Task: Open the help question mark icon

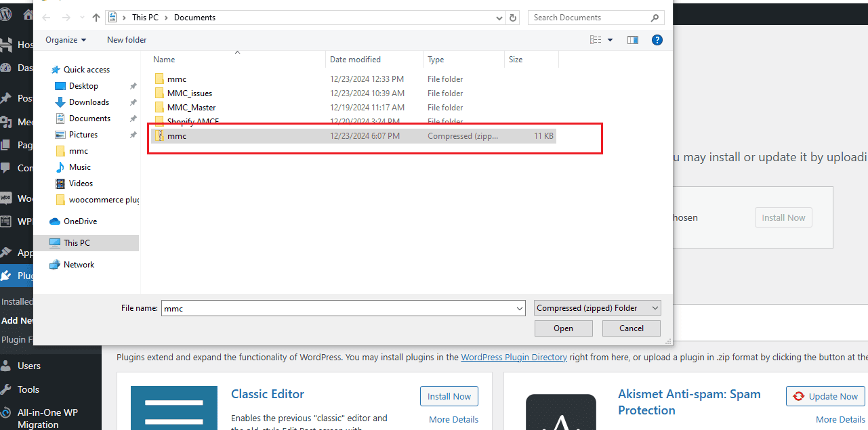Action: pos(657,40)
